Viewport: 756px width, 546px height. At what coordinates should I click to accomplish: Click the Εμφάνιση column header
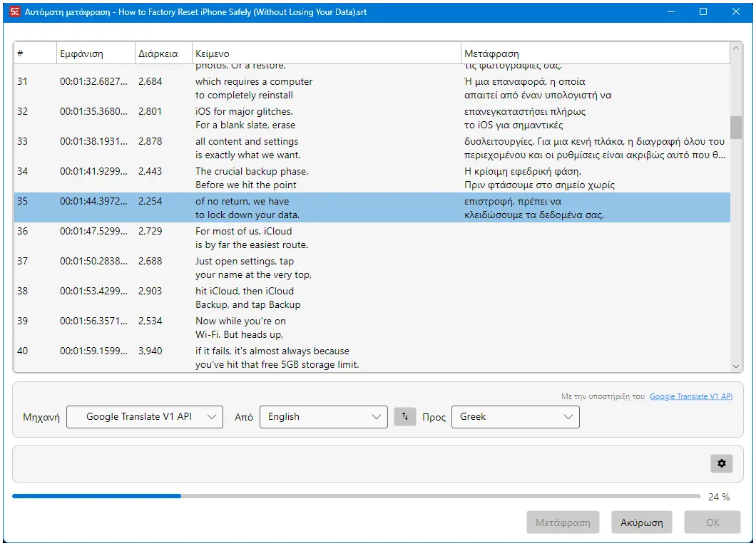(x=96, y=53)
